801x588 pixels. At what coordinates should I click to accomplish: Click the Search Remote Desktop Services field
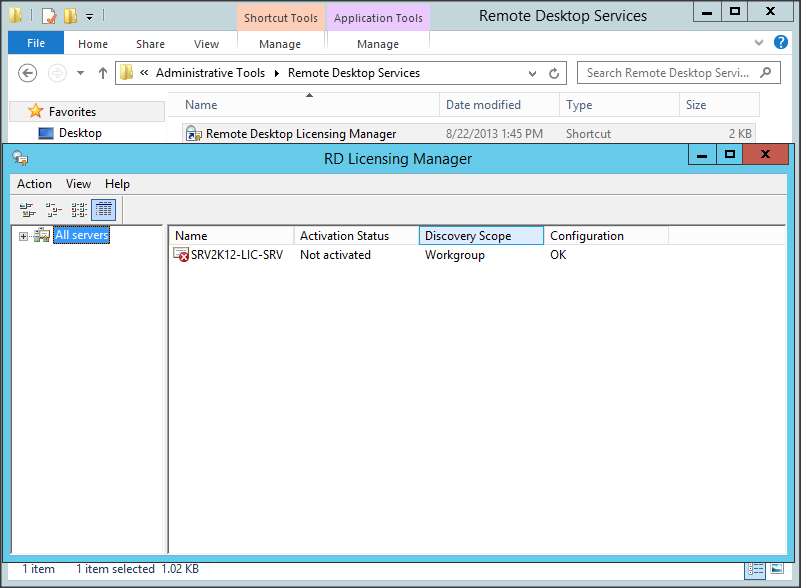(665, 73)
